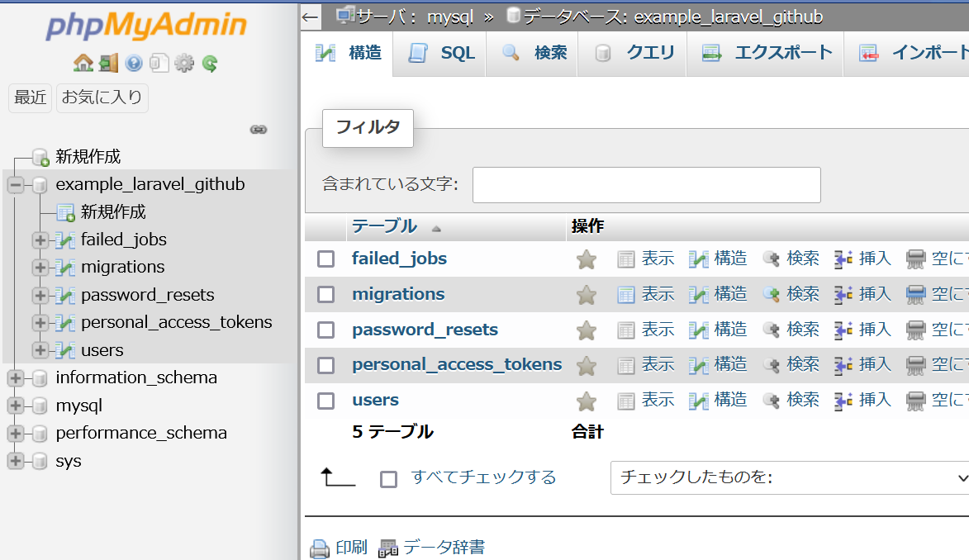Viewport: 969px width, 560px height.
Task: Click the 最近 button
Action: pos(31,97)
